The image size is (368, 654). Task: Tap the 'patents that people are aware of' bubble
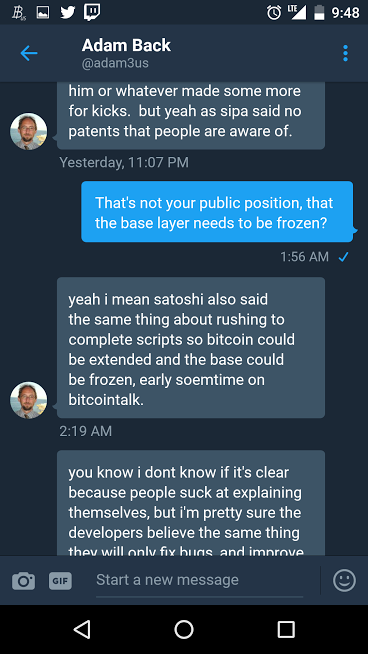click(191, 116)
